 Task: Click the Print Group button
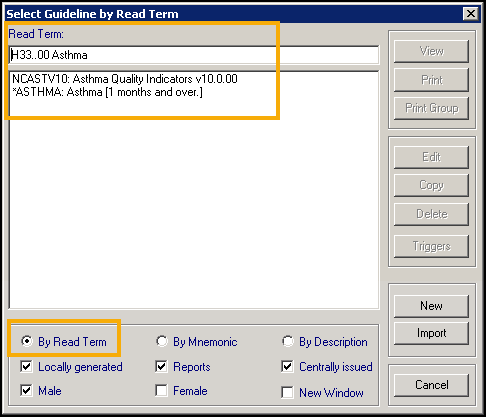(x=431, y=108)
